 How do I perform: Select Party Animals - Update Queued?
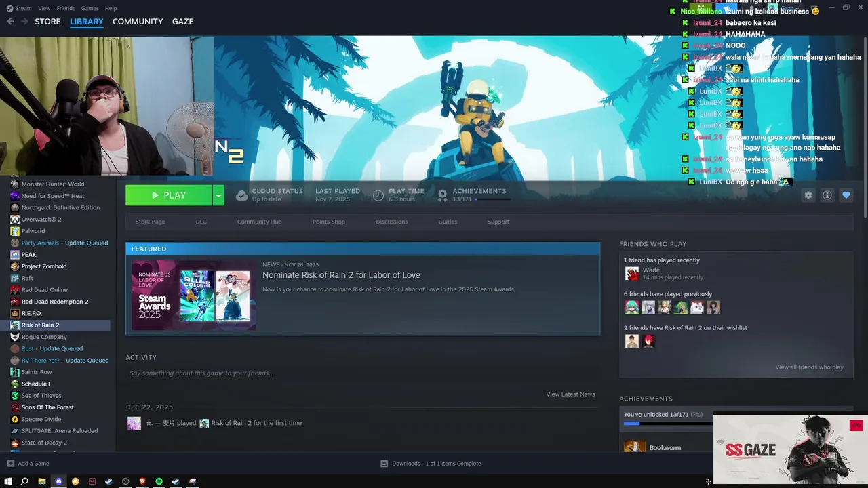(x=64, y=243)
